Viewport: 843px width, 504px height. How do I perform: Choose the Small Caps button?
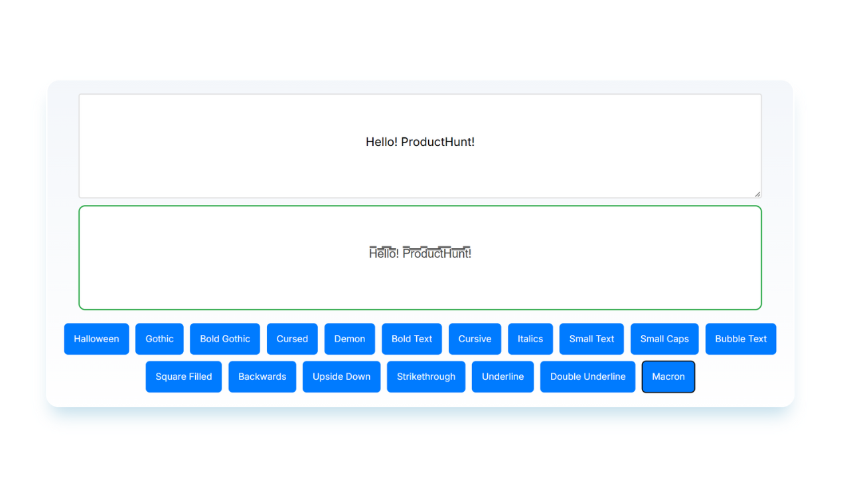coord(664,339)
